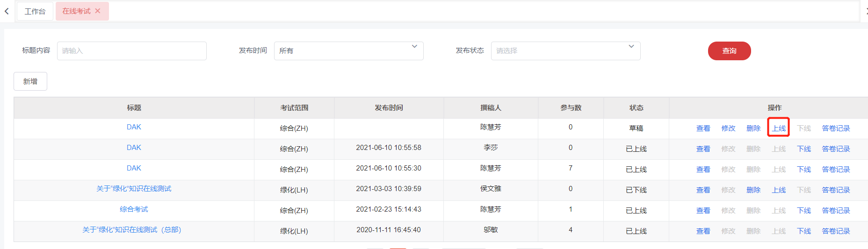This screenshot has width=868, height=249.
Task: Click the left arrow to scroll tabs back
Action: click(x=7, y=11)
